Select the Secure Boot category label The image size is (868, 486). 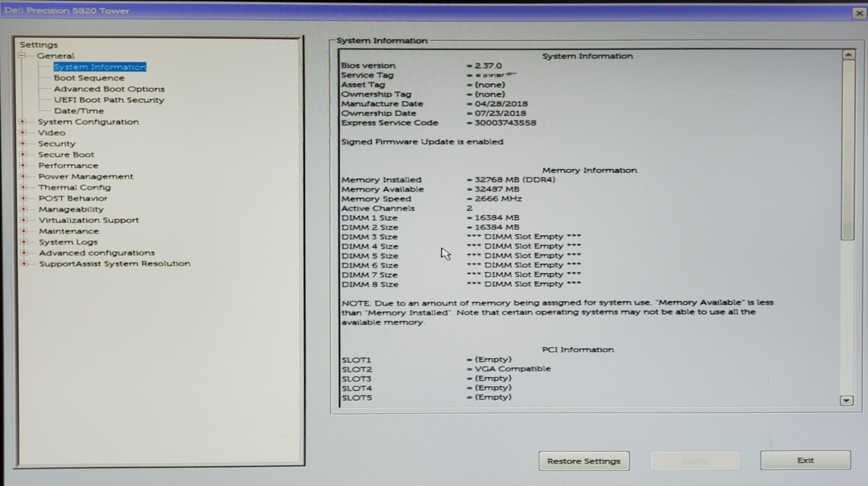click(x=66, y=155)
